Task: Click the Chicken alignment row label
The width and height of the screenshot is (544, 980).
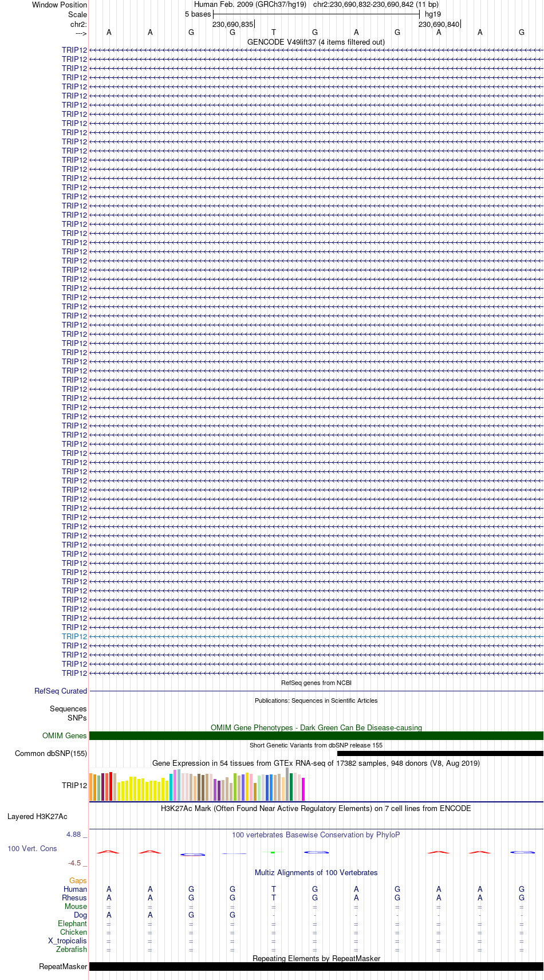Action: (73, 932)
